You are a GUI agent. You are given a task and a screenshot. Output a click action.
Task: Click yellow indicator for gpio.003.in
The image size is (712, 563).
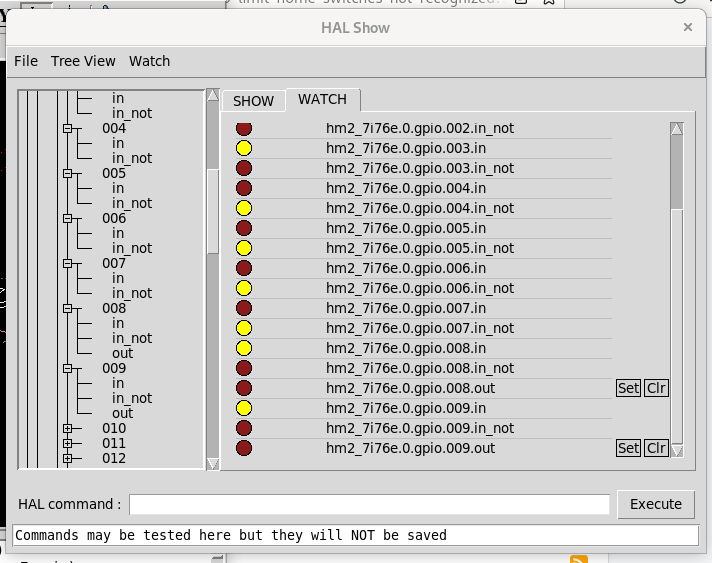pyautogui.click(x=243, y=148)
